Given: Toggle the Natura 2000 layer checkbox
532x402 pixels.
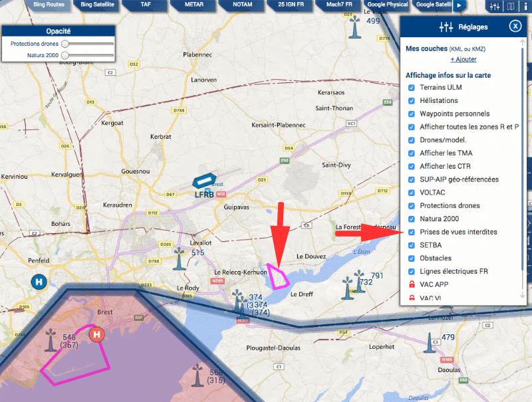Looking at the screenshot, I should click(x=412, y=219).
